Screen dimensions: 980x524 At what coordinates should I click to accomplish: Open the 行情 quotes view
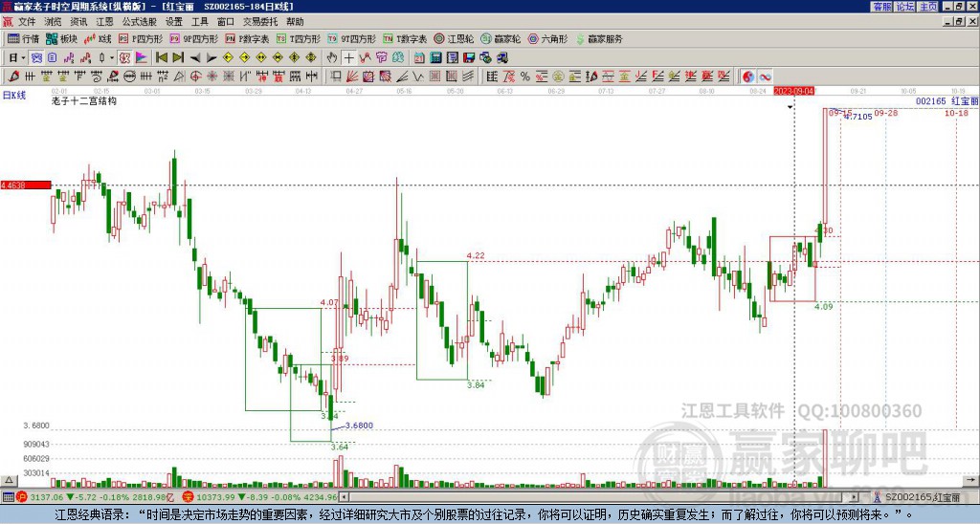(23, 38)
